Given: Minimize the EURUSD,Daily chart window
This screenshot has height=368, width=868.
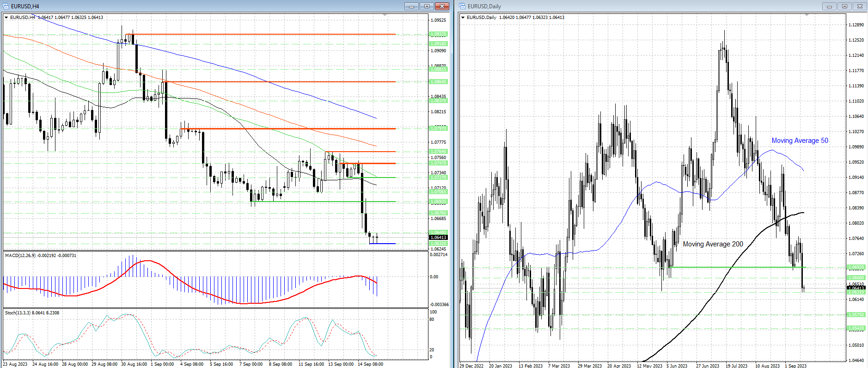Looking at the screenshot, I should (x=829, y=6).
